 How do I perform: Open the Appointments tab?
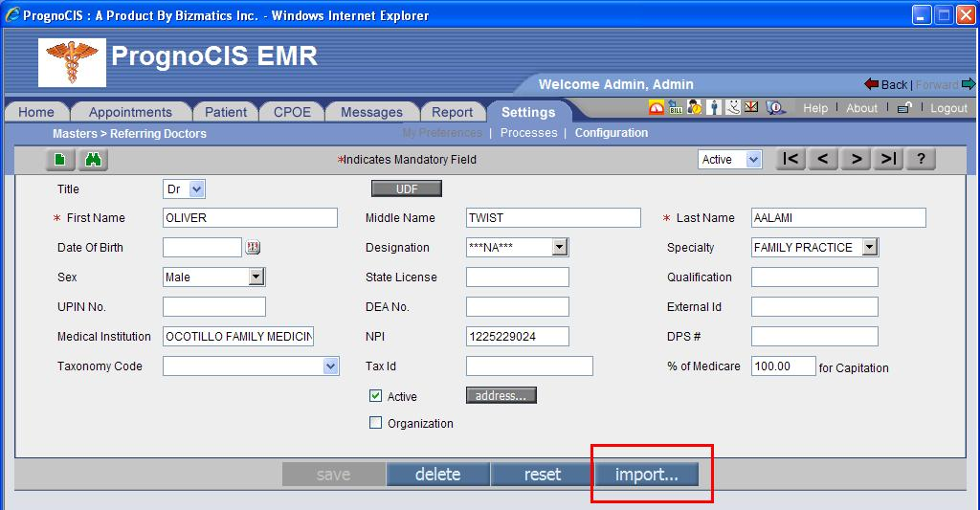[130, 112]
